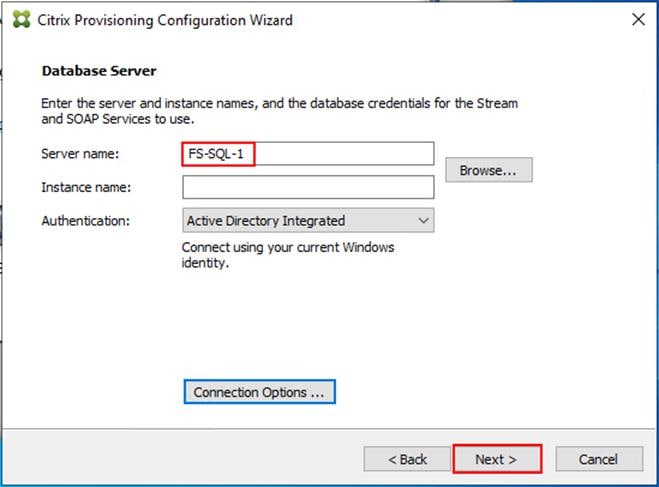The height and width of the screenshot is (487, 659).
Task: Cancel the configuration wizard
Action: click(599, 459)
